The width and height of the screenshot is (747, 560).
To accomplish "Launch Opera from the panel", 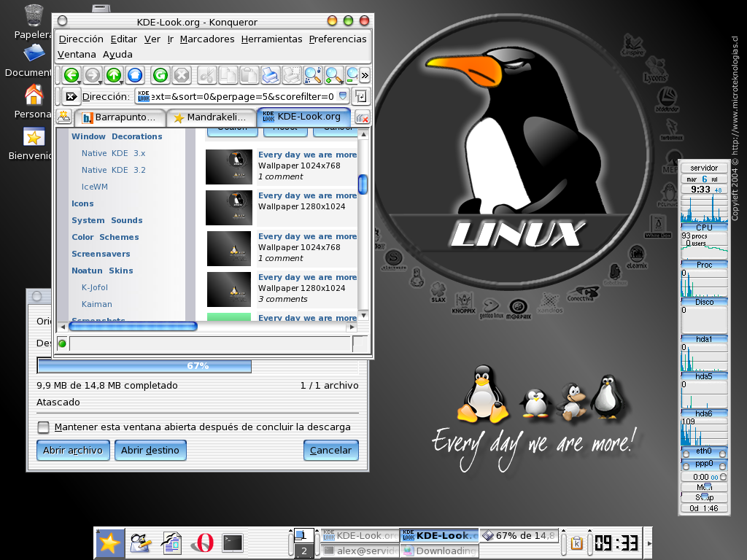I will pos(202,542).
